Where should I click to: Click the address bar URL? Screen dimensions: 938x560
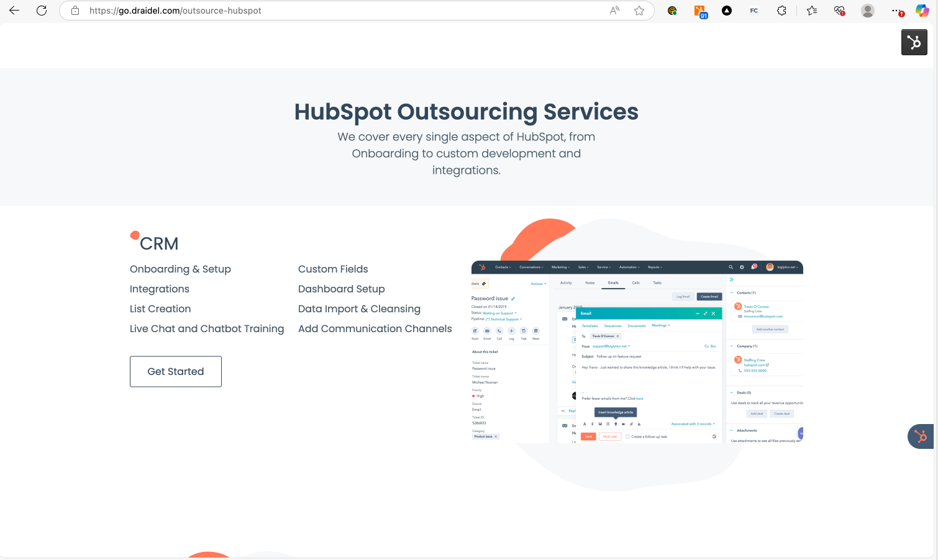pyautogui.click(x=175, y=11)
